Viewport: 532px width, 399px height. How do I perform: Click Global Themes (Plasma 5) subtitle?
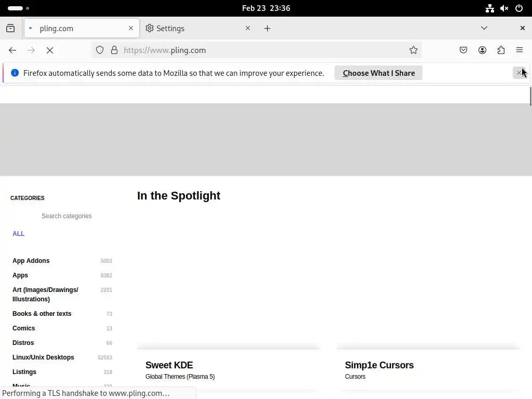180,377
